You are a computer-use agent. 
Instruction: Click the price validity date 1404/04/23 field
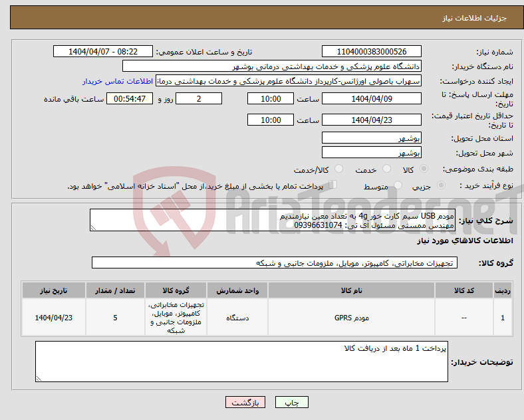coord(372,120)
